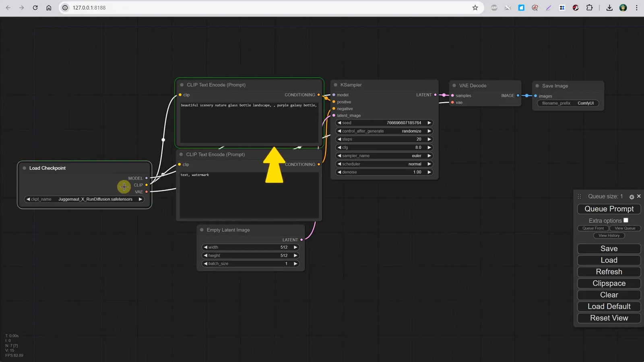The width and height of the screenshot is (644, 362).
Task: Grab the queue panel drag handle
Action: 579,196
